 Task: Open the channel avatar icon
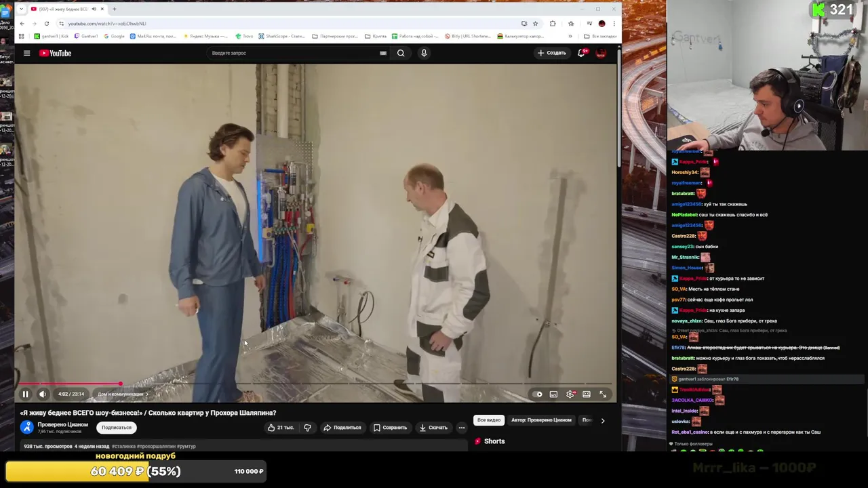26,427
